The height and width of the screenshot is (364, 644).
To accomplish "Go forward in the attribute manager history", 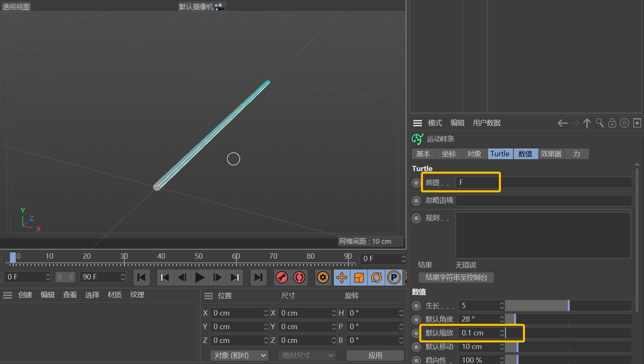I will pyautogui.click(x=575, y=123).
